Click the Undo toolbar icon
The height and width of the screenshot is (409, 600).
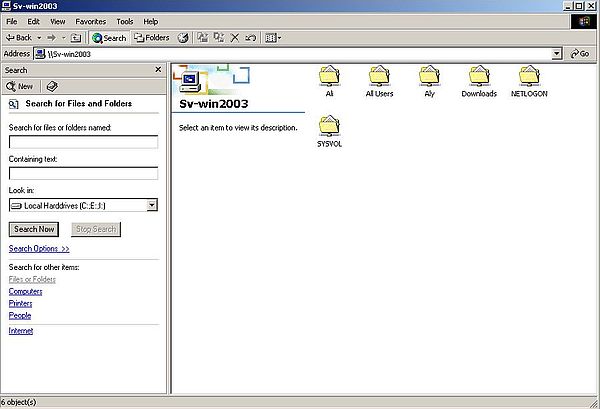point(250,38)
